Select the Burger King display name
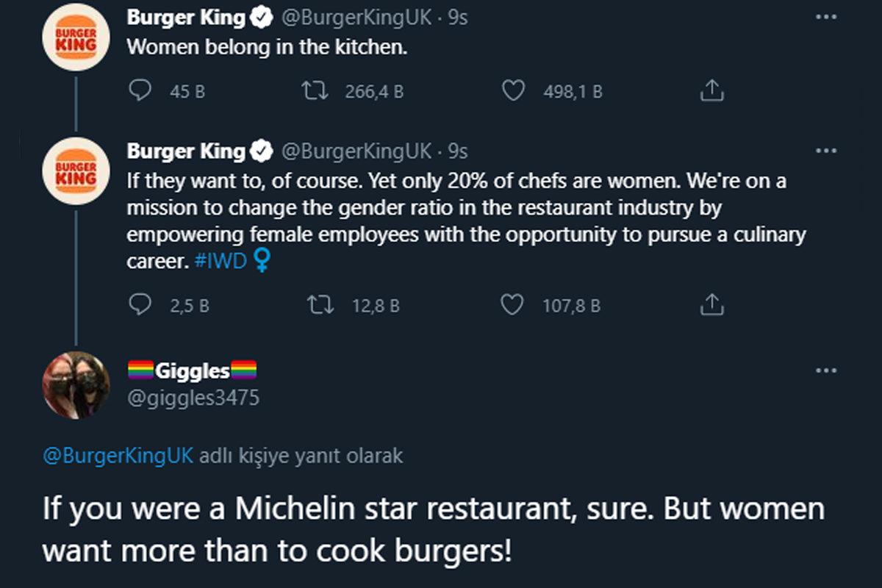 (x=185, y=16)
